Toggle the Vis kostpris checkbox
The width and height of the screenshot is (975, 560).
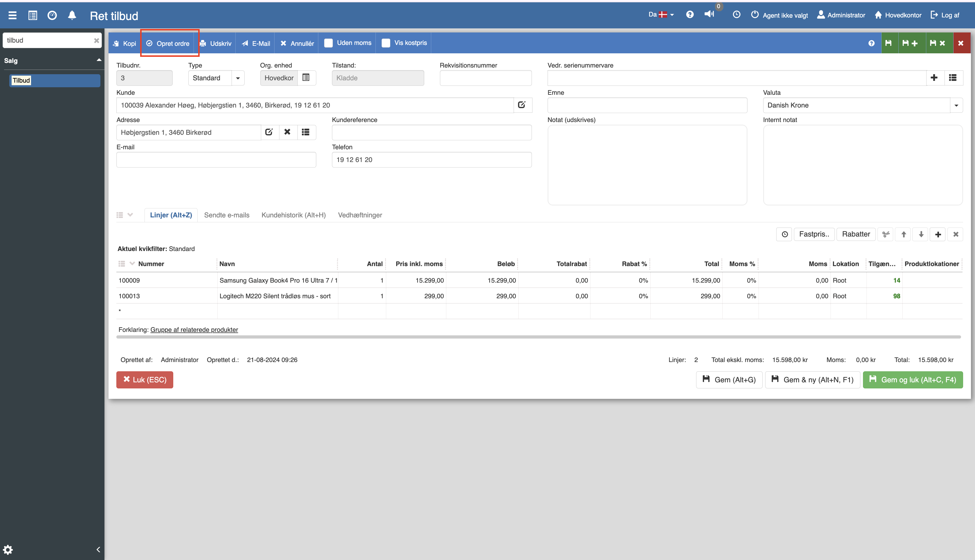click(386, 43)
